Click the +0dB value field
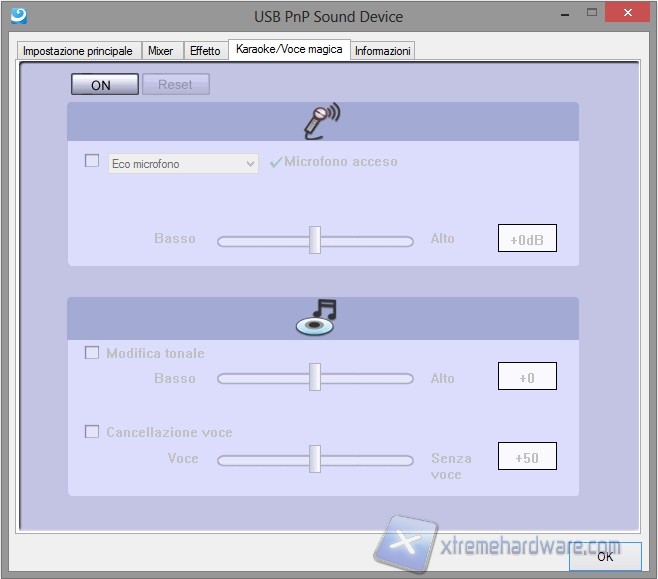658x579 pixels. coord(526,240)
